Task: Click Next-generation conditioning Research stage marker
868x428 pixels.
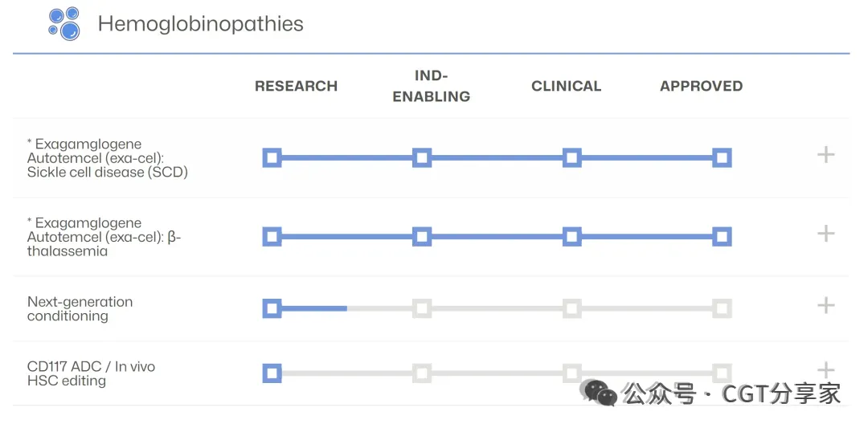Action: (x=272, y=308)
